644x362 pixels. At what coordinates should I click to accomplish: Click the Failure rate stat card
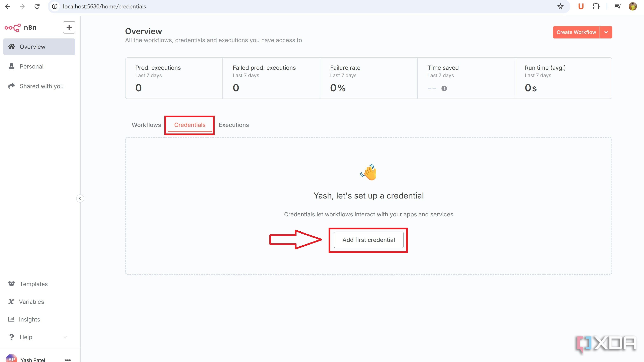[368, 78]
